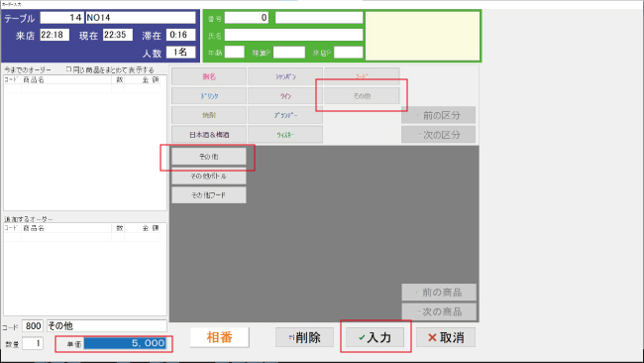The image size is (644, 363).
Task: Choose the その他ボトル product button
Action: (x=209, y=176)
